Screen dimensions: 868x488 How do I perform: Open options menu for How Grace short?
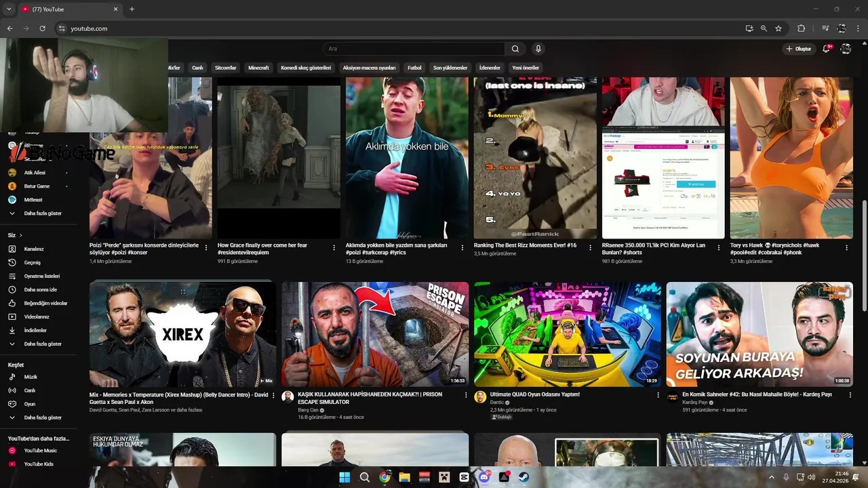coord(334,248)
